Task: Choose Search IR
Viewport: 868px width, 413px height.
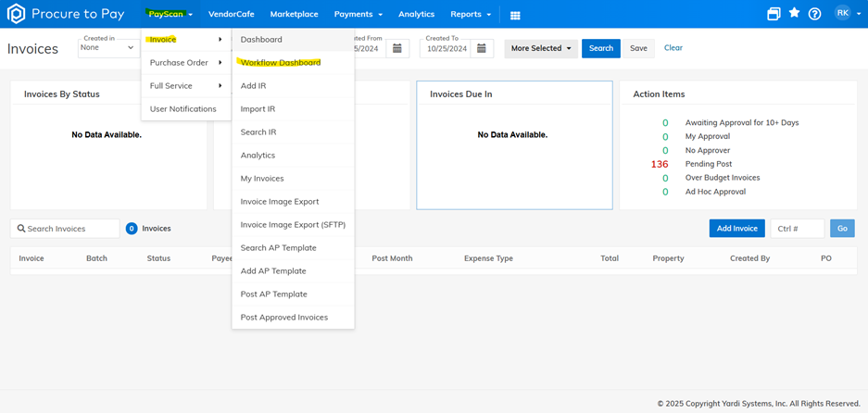Action: point(293,132)
